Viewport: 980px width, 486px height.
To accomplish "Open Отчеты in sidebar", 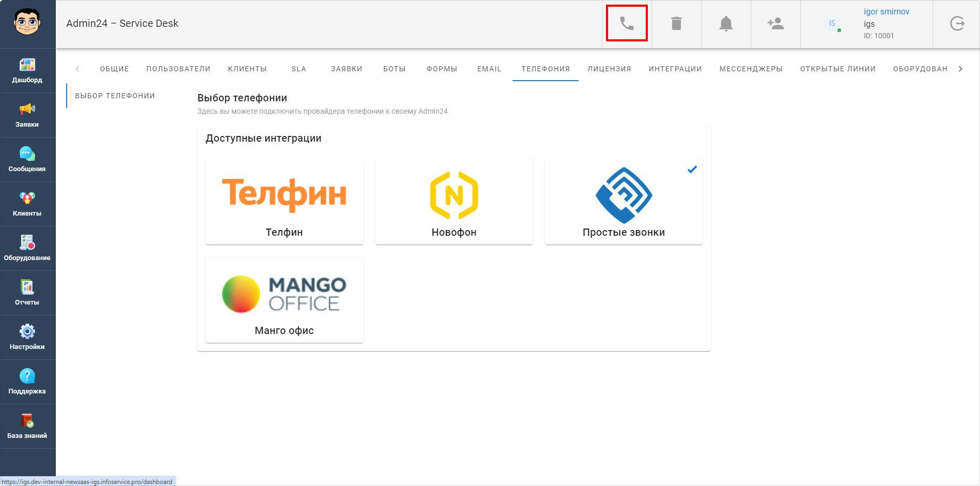I will 27,293.
